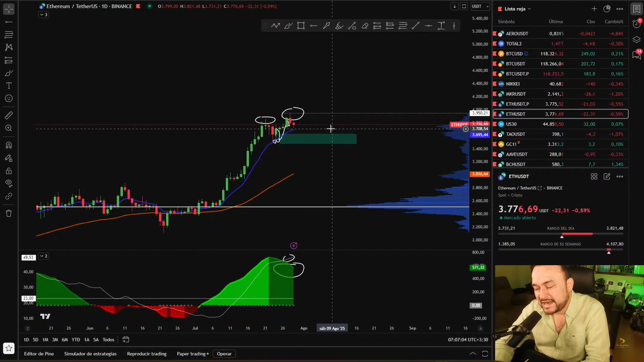The width and height of the screenshot is (644, 362).
Task: Select the path arrow tool in floating toolbar
Action: (x=275, y=26)
